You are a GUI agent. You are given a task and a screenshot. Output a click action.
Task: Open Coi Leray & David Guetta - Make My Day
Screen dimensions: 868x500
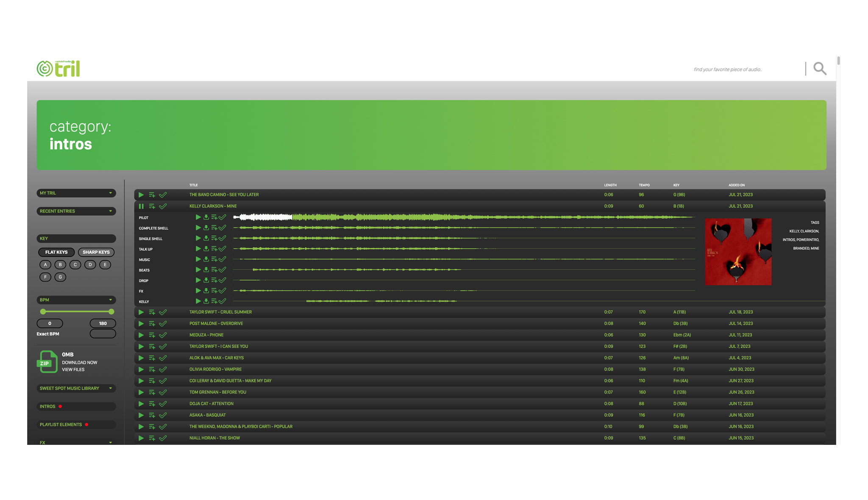pyautogui.click(x=230, y=381)
